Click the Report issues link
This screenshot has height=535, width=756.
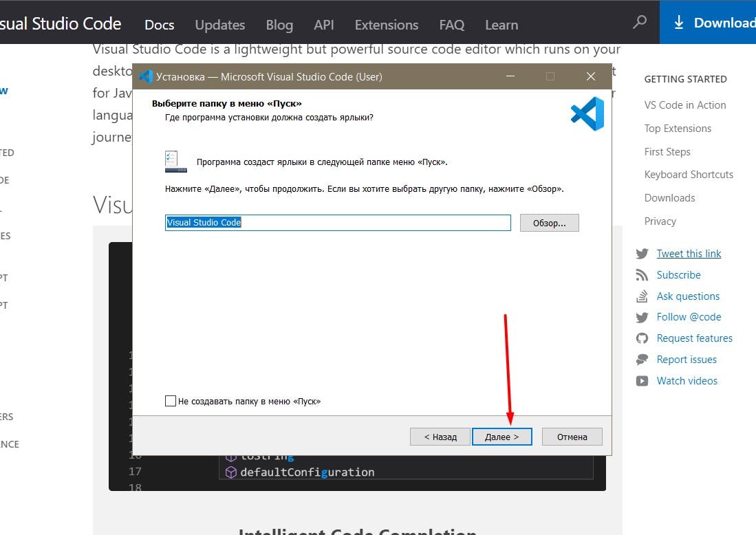687,360
